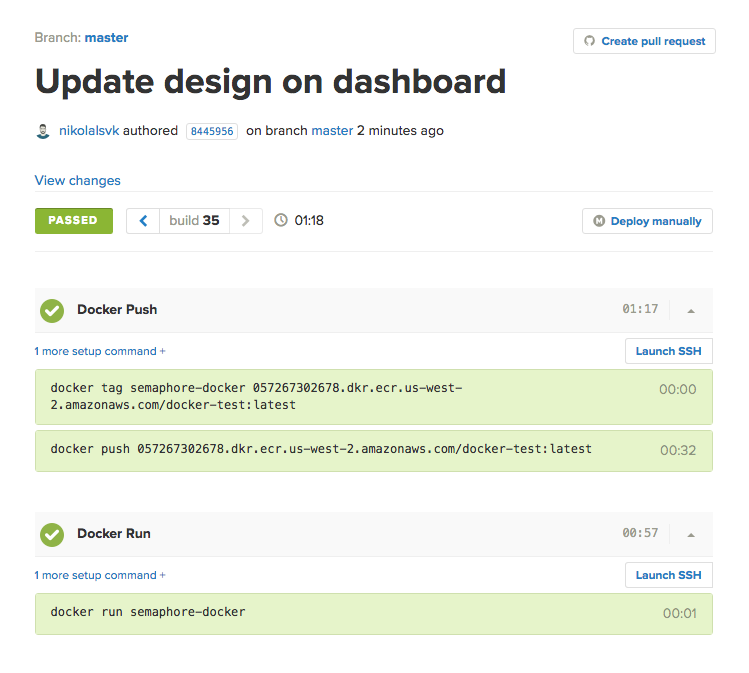The height and width of the screenshot is (673, 749).
Task: Expand setup command under Docker Run
Action: click(x=100, y=575)
